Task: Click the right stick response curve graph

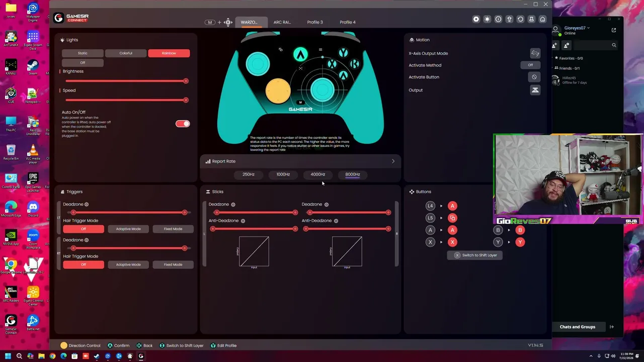Action: [347, 251]
